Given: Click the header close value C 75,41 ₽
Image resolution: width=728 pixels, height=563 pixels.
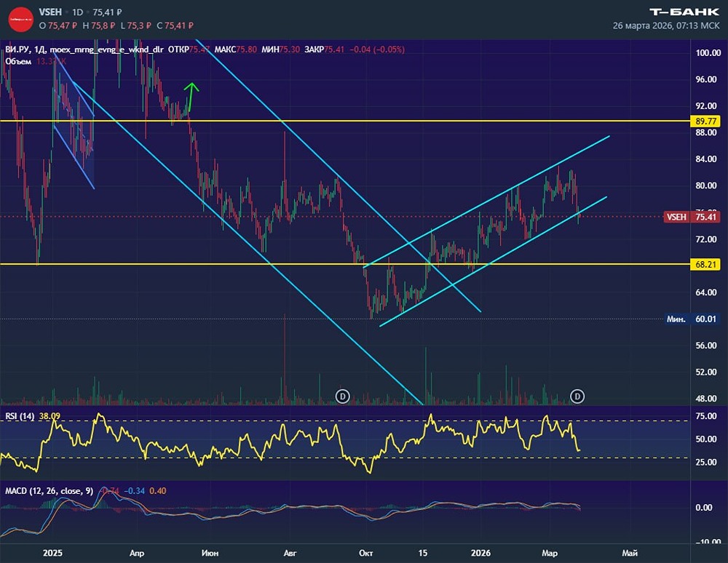Looking at the screenshot, I should tap(175, 25).
